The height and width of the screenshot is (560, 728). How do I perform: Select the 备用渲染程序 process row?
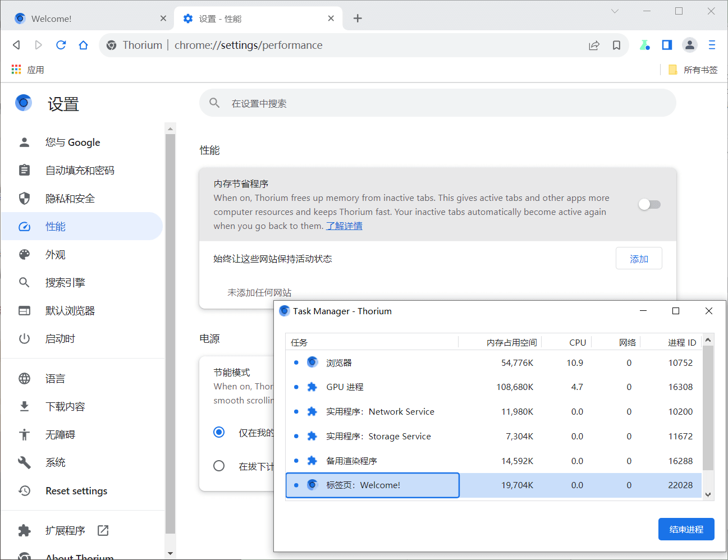494,461
